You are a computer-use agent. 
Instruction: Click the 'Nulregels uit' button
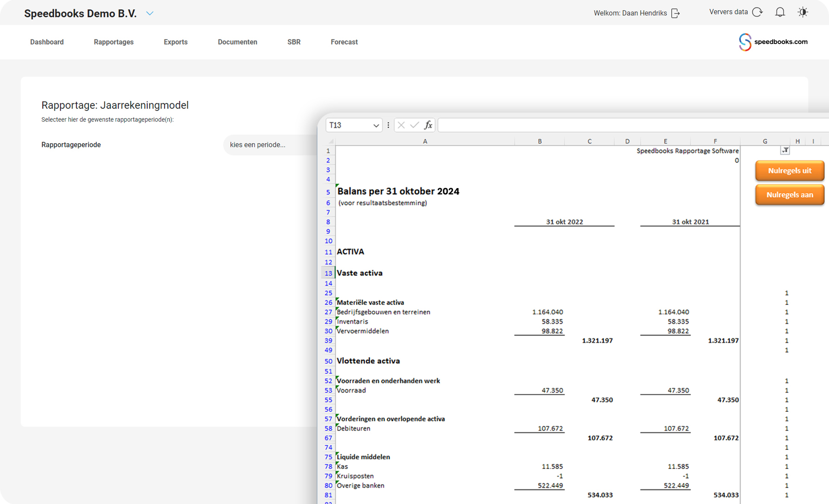tap(790, 170)
